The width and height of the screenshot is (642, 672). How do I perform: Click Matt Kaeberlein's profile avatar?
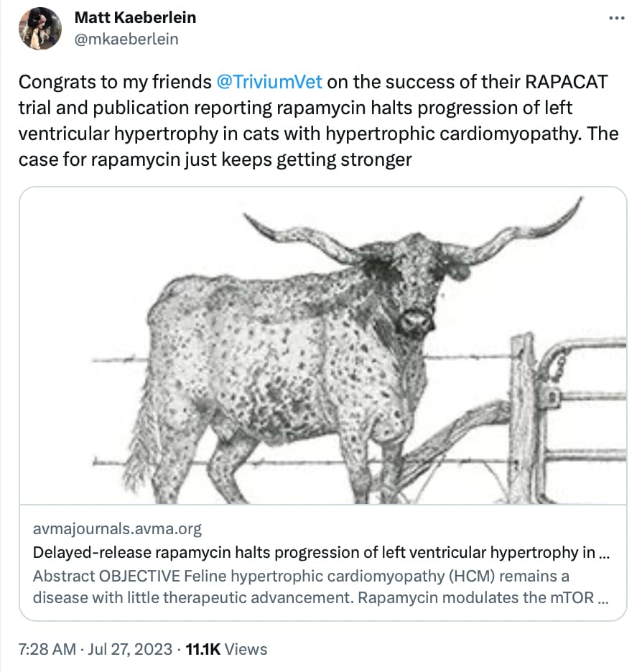[x=40, y=28]
